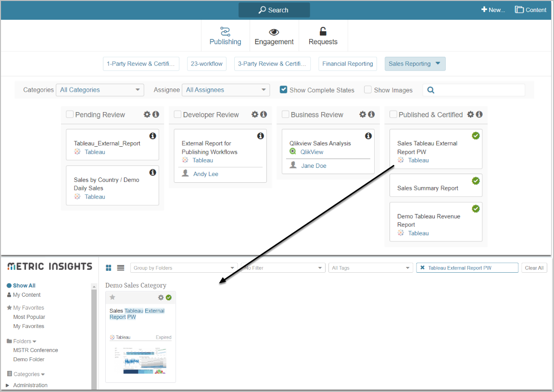Screen dimensions: 554x392
Task: Toggle Show Complete States checkbox
Action: [283, 89]
